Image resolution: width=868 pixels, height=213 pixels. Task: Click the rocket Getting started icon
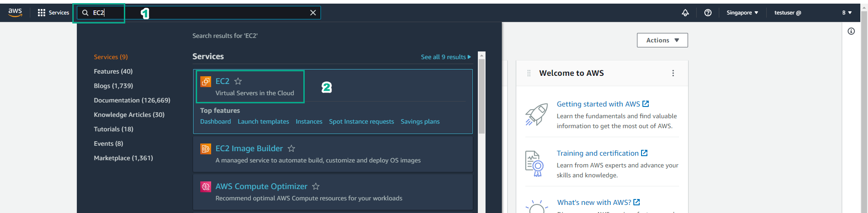537,115
